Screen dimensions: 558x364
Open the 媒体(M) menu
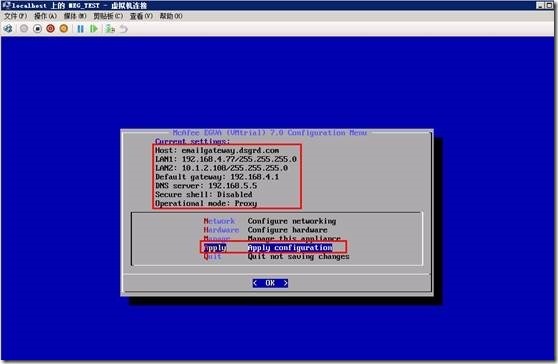[75, 16]
